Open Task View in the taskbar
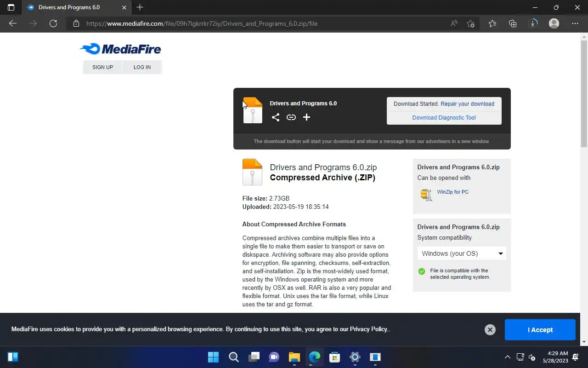The width and height of the screenshot is (588, 368). pyautogui.click(x=254, y=357)
